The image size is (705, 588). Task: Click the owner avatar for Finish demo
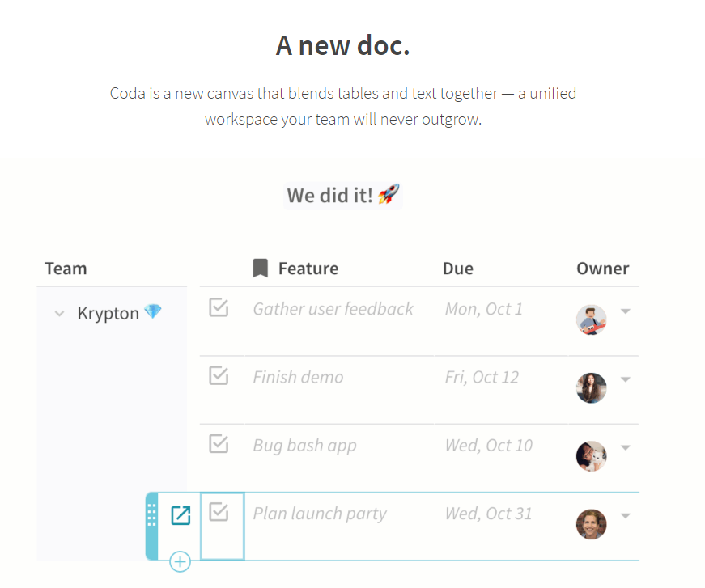coord(591,387)
